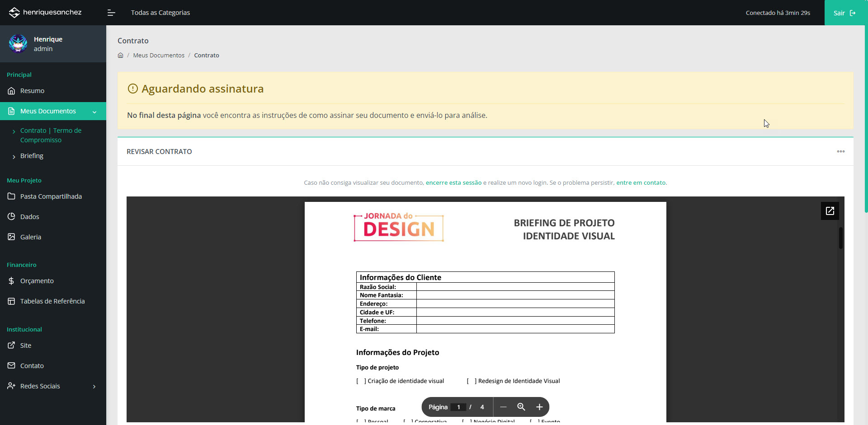
Task: Click the PDF page number input field
Action: point(458,407)
